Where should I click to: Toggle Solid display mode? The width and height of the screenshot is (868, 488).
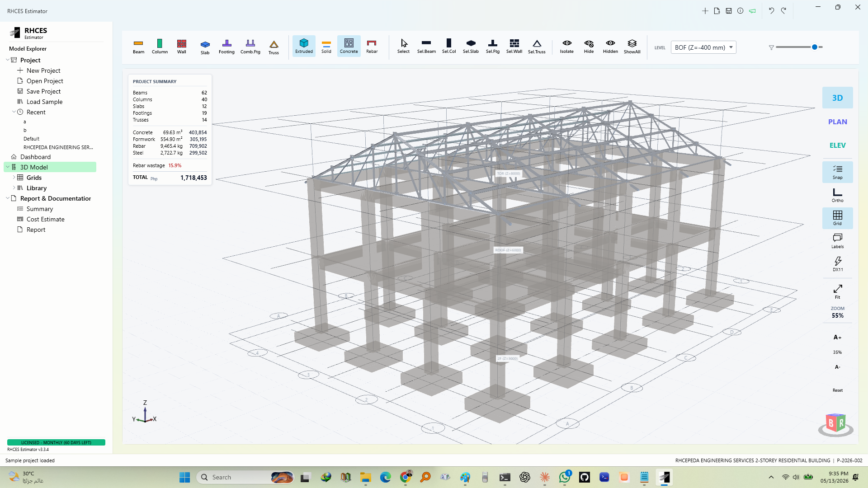326,47
